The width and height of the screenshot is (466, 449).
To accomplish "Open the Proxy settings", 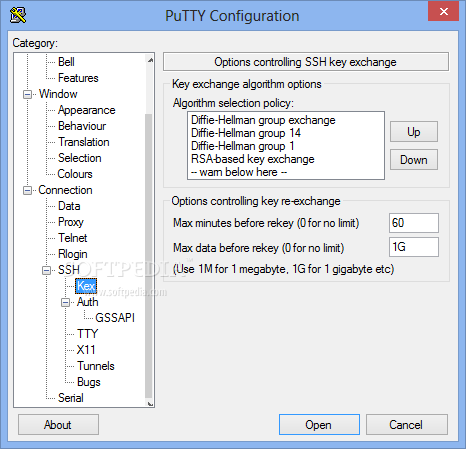I will pyautogui.click(x=70, y=222).
